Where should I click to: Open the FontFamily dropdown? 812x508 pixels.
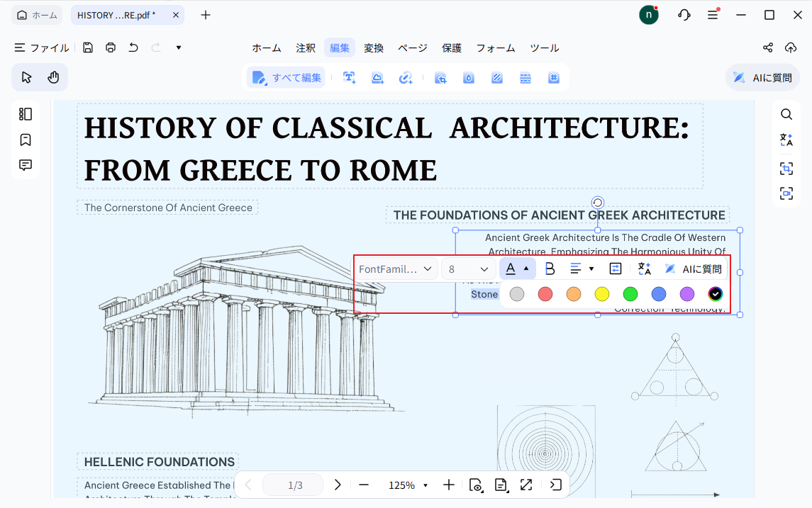(395, 269)
